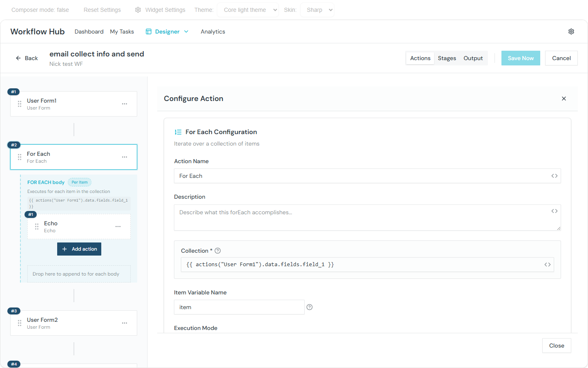The height and width of the screenshot is (368, 588).
Task: Click the 'Configure Action' heading
Action: coord(194,99)
